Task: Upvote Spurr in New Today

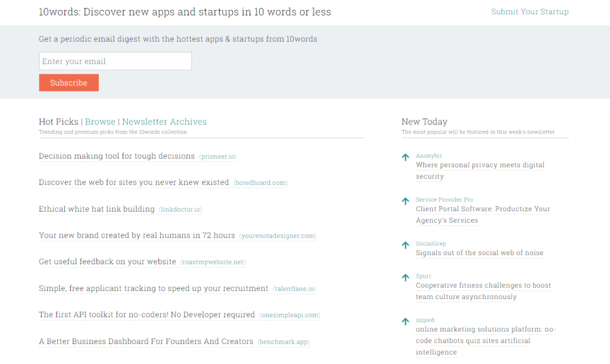Action: (404, 277)
